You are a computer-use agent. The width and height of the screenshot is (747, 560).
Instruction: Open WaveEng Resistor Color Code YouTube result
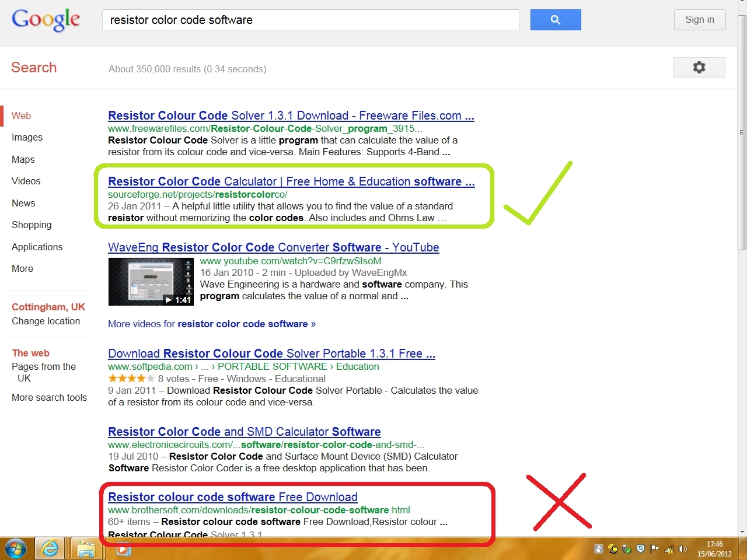click(274, 247)
